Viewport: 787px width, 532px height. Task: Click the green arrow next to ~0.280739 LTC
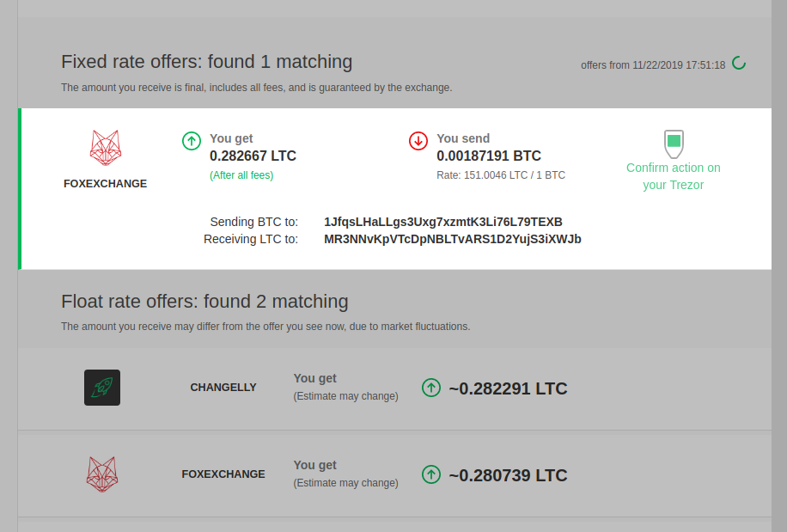pyautogui.click(x=431, y=474)
